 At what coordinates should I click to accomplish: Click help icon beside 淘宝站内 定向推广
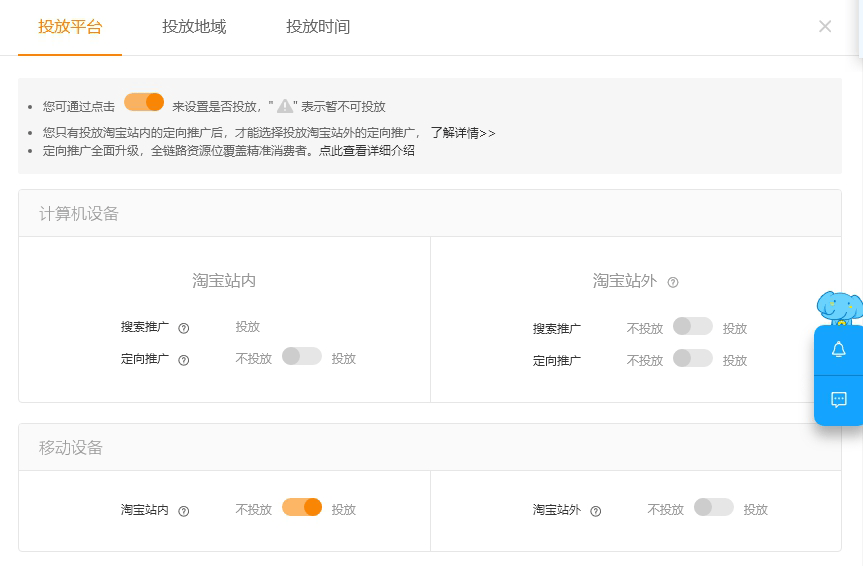184,360
